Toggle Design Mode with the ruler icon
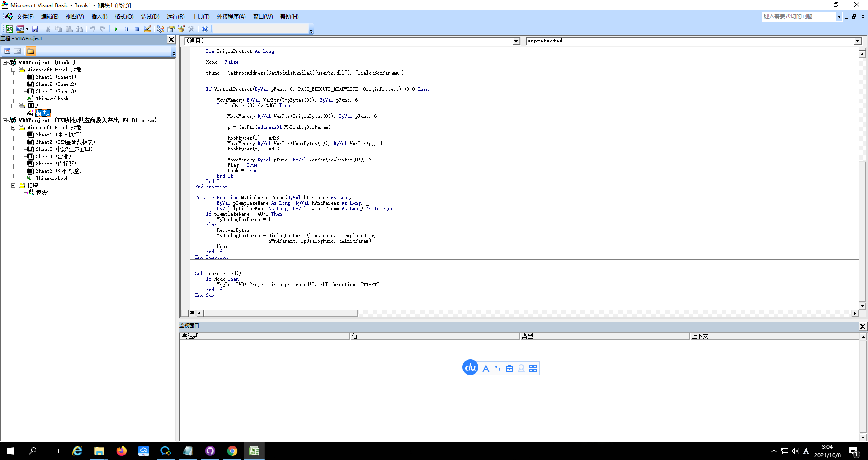Screen dimensions: 868x460 click(x=147, y=29)
